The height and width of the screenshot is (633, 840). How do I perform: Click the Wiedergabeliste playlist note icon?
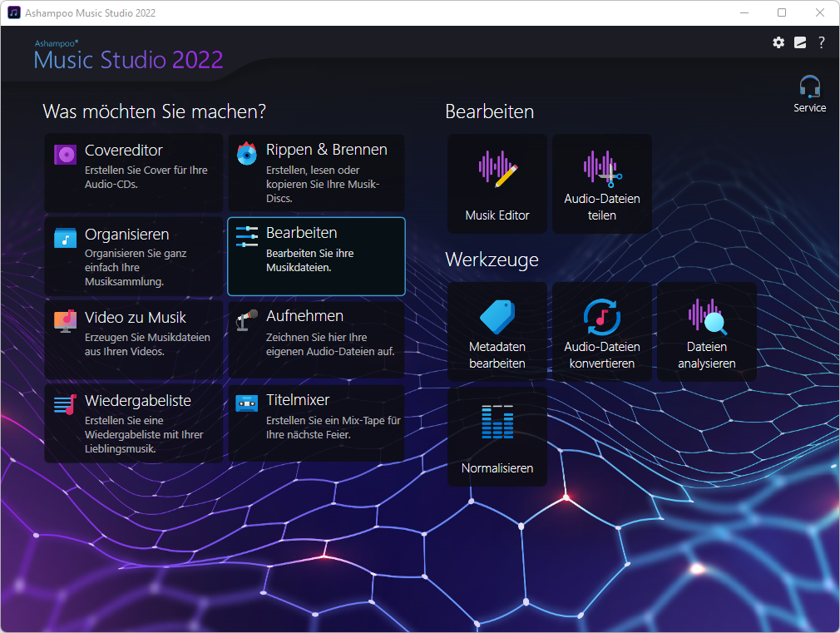coord(66,404)
